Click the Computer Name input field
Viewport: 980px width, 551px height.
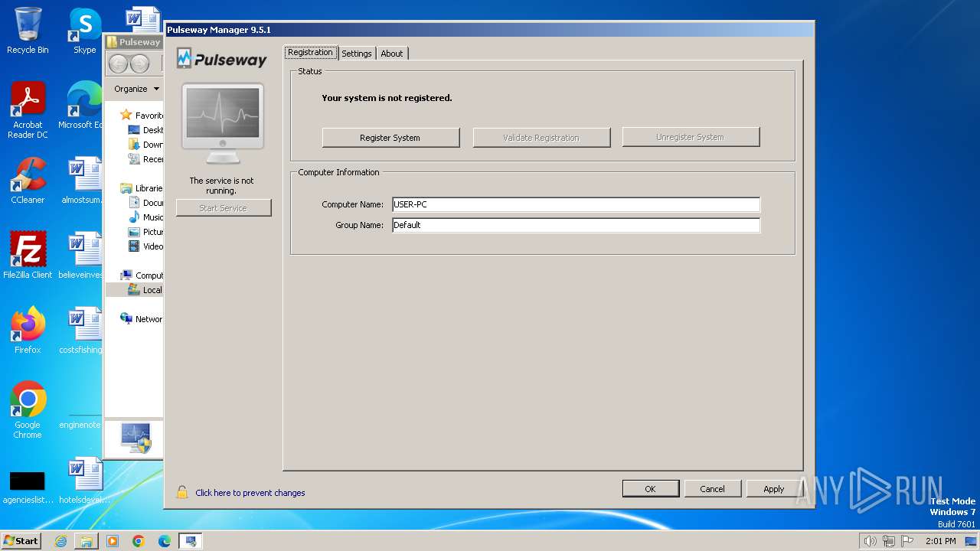coord(576,204)
